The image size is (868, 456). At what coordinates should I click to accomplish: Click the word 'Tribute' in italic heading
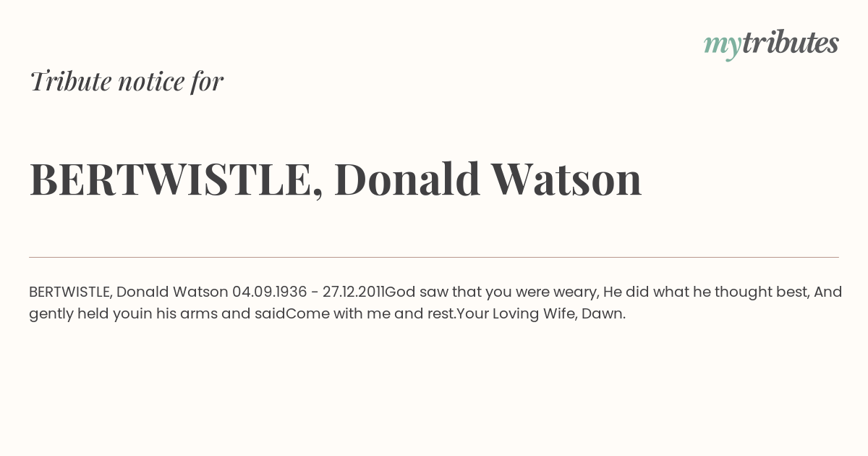[x=70, y=81]
